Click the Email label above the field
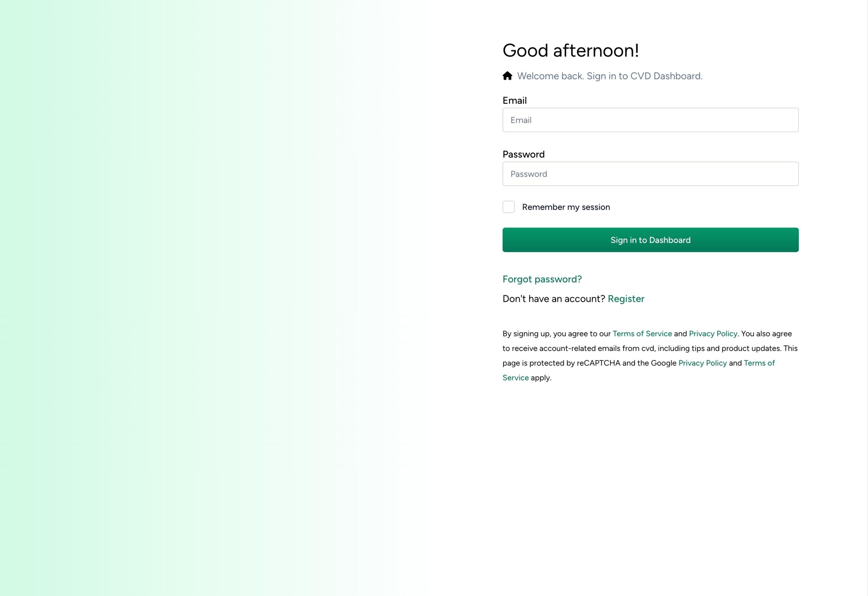The height and width of the screenshot is (596, 868). tap(515, 100)
